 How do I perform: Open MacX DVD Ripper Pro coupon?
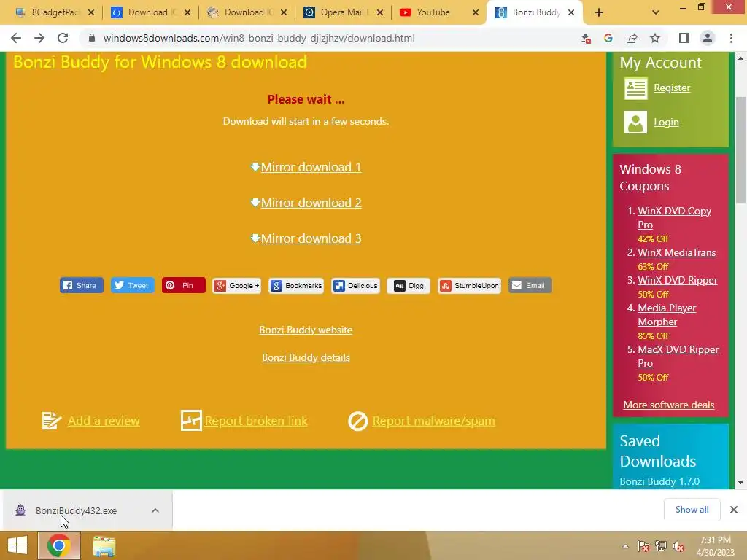[678, 356]
